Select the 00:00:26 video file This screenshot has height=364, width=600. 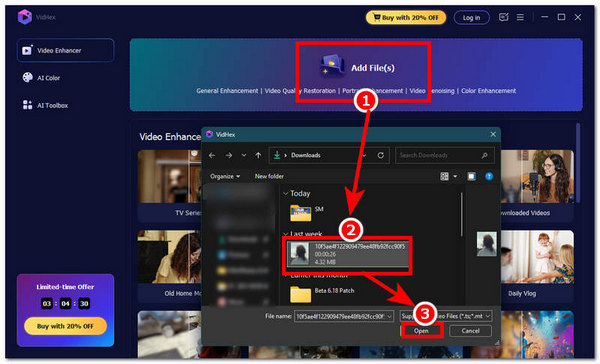[x=348, y=254]
